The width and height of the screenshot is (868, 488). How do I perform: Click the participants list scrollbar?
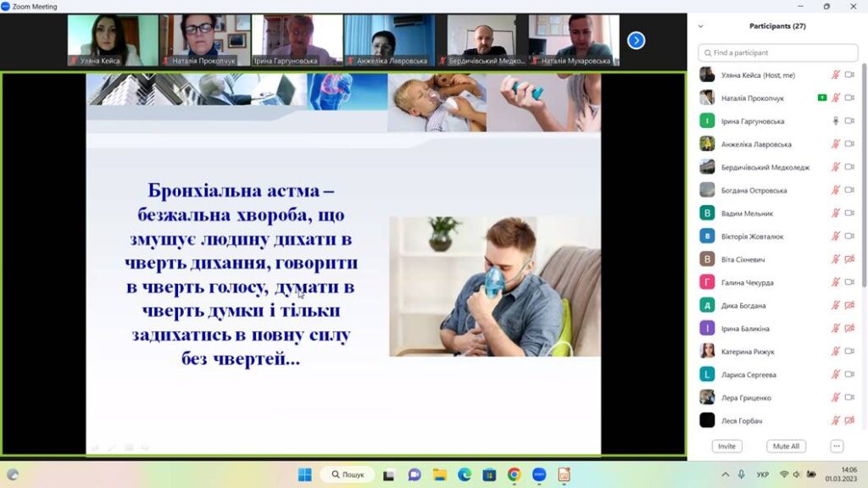tap(864, 169)
